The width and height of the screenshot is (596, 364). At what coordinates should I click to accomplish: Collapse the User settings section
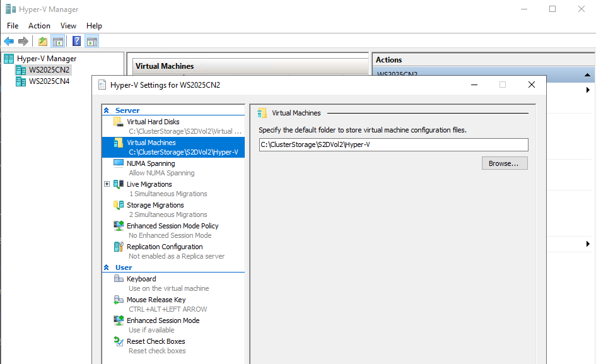click(108, 267)
